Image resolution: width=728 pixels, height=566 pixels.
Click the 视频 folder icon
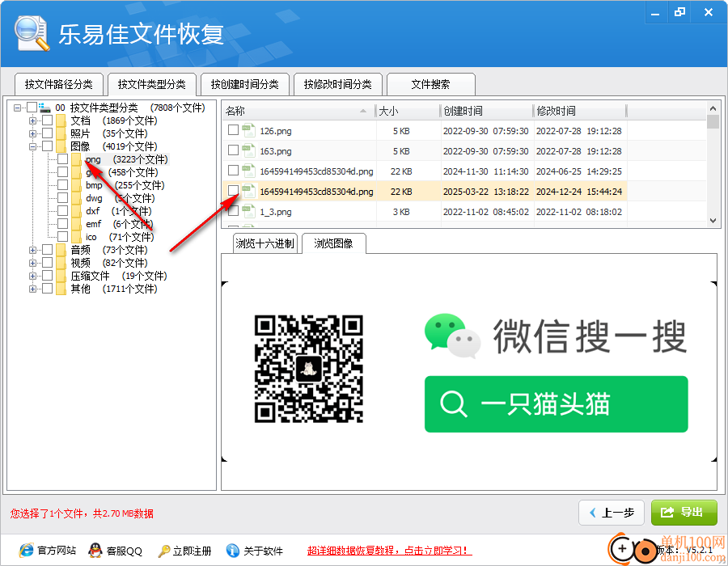click(x=61, y=263)
